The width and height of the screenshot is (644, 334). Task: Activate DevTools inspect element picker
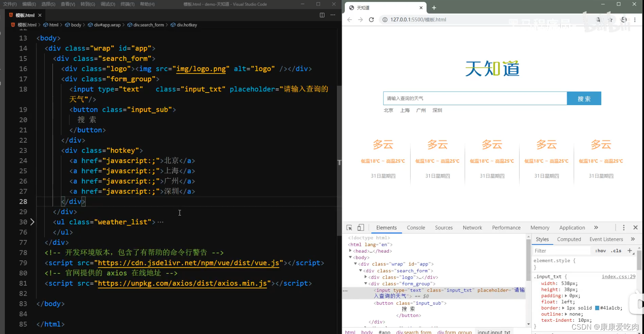(x=349, y=227)
